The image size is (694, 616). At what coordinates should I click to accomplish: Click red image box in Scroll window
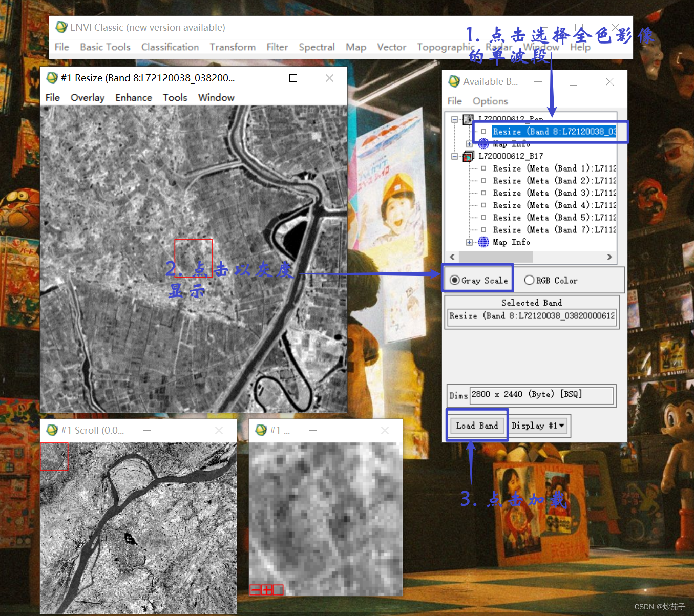(x=54, y=456)
